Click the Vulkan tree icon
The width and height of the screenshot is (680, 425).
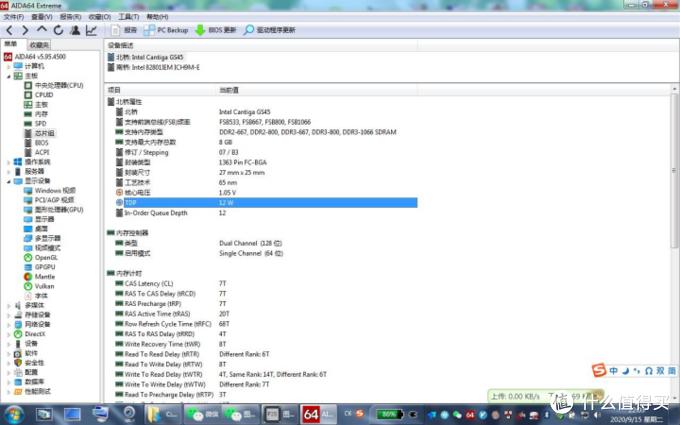pyautogui.click(x=28, y=286)
